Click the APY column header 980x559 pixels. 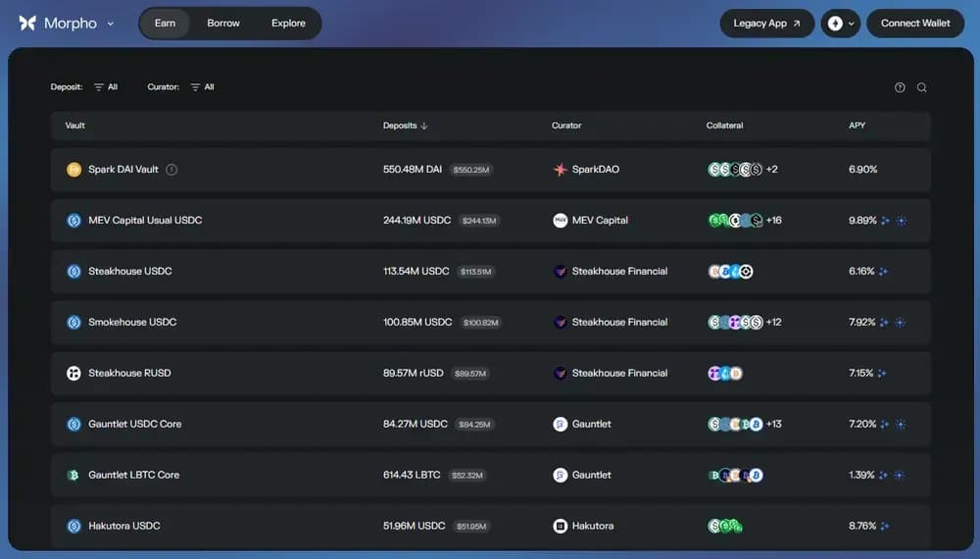click(x=857, y=126)
